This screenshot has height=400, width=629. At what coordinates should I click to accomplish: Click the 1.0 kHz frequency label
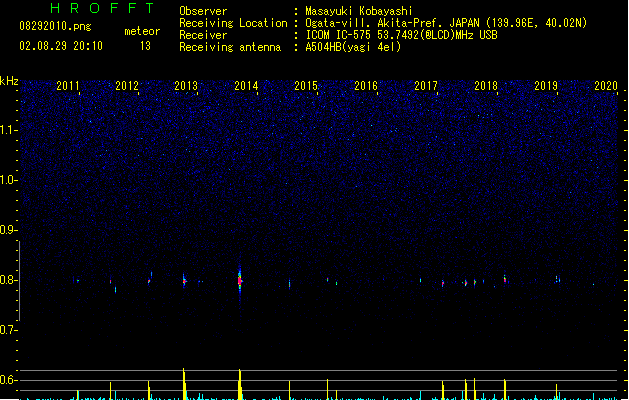tap(8, 180)
